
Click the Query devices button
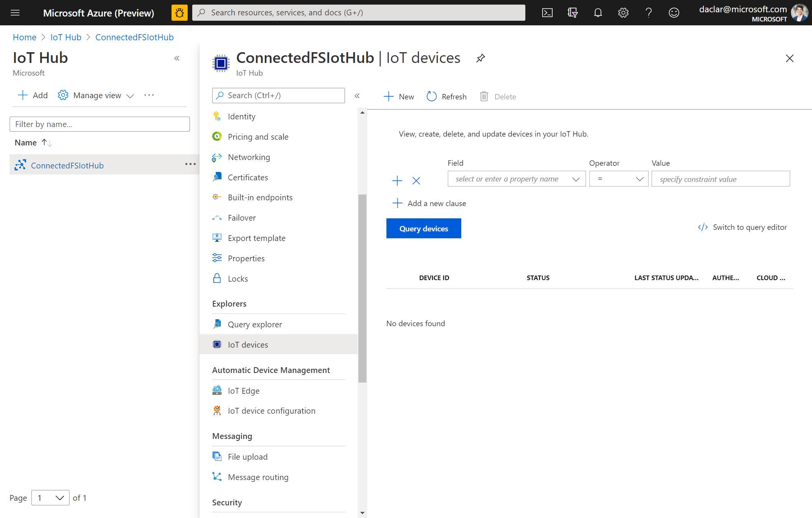[x=424, y=228]
